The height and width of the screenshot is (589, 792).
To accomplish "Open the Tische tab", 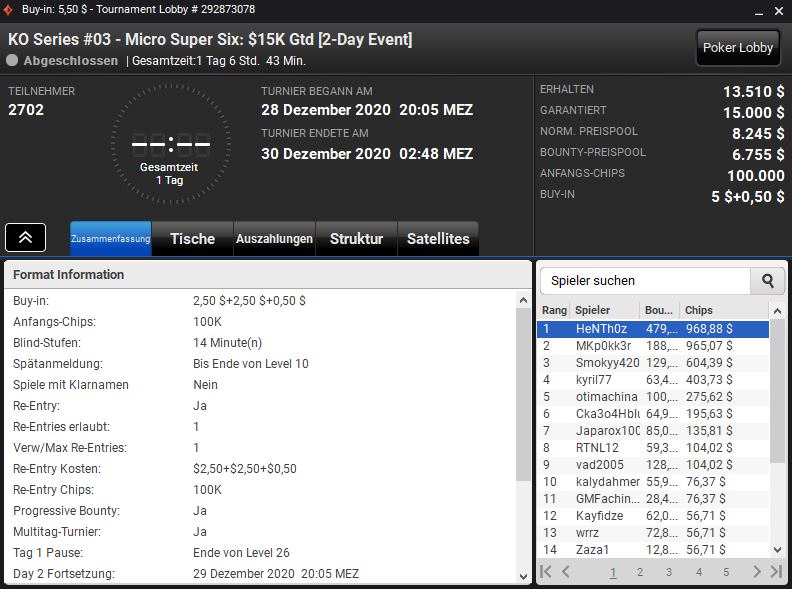I will pos(192,239).
